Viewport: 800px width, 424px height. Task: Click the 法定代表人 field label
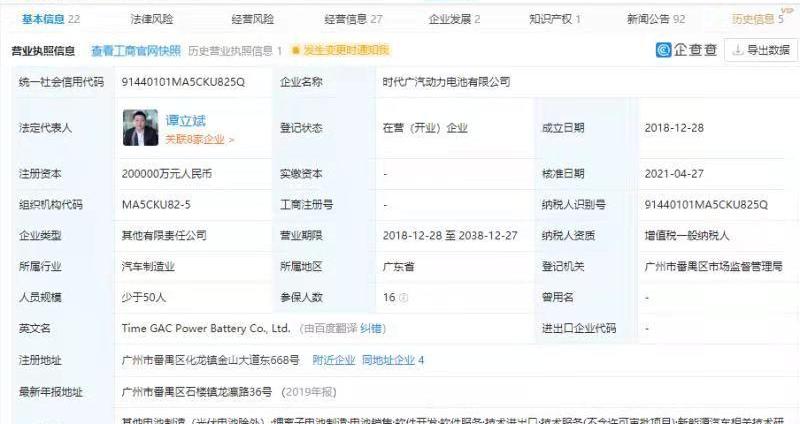[x=45, y=128]
